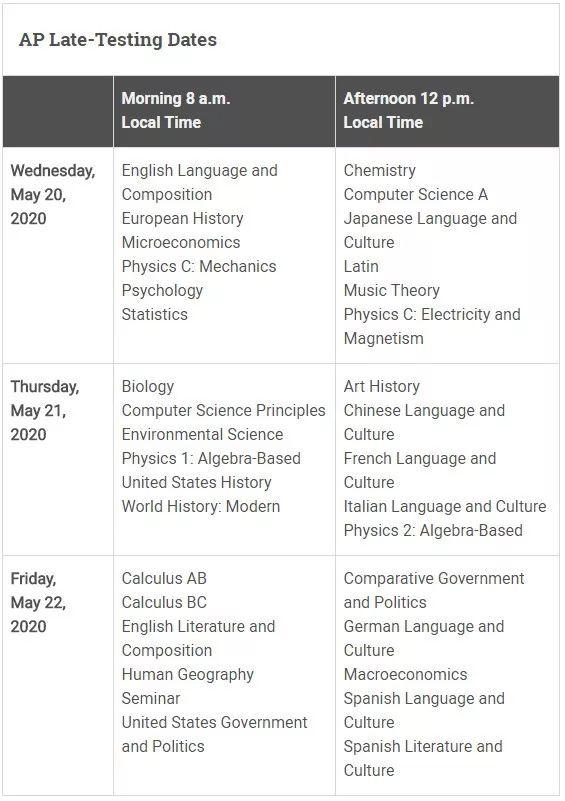Click Italian Language and Culture entry

445,507
